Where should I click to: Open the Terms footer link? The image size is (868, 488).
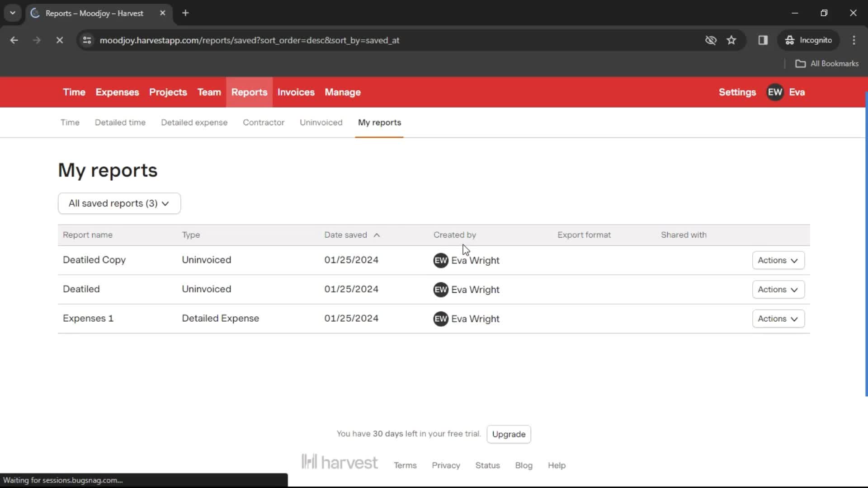pyautogui.click(x=405, y=465)
